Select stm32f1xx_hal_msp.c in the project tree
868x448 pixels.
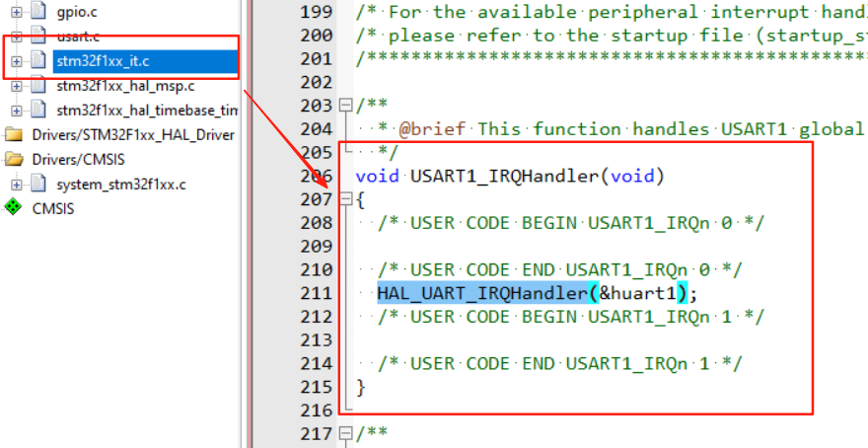pyautogui.click(x=125, y=87)
